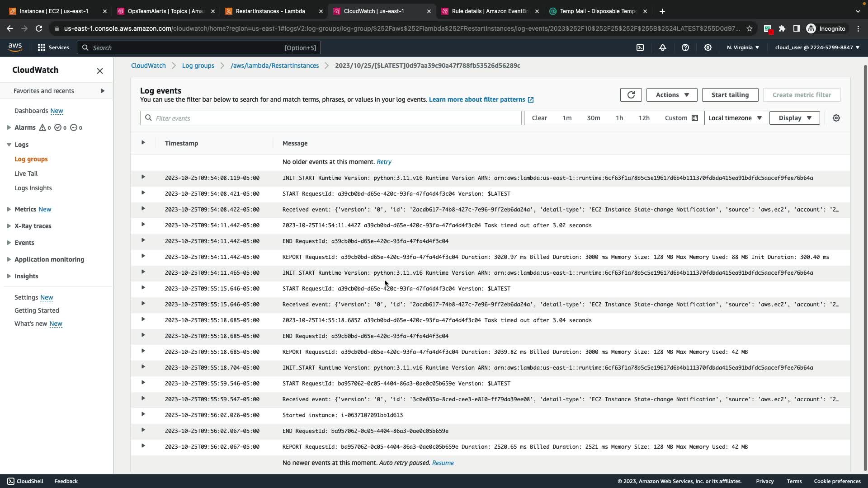This screenshot has width=868, height=488.
Task: Open notifications bell icon
Action: (663, 47)
